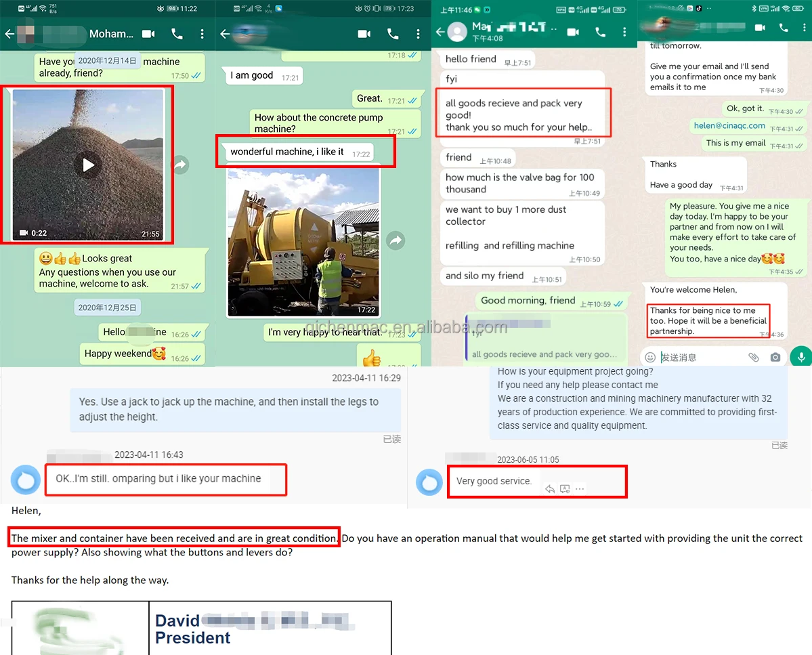Start a voice call in the Moham... chat
812x655 pixels.
177,34
